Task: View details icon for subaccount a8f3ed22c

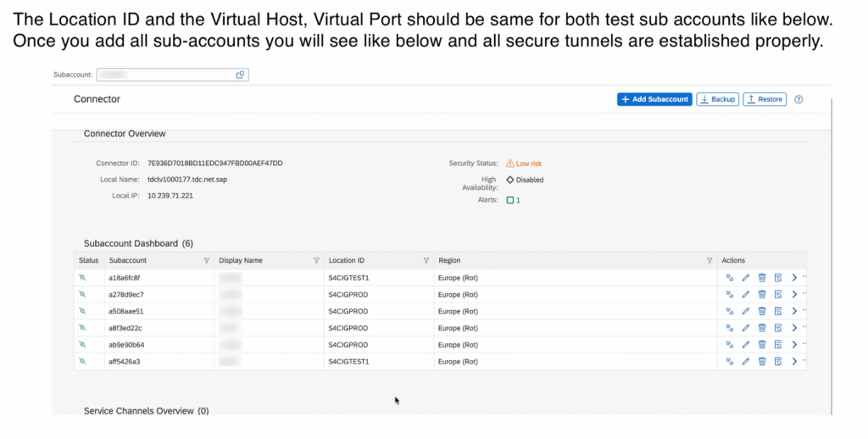Action: coord(777,328)
